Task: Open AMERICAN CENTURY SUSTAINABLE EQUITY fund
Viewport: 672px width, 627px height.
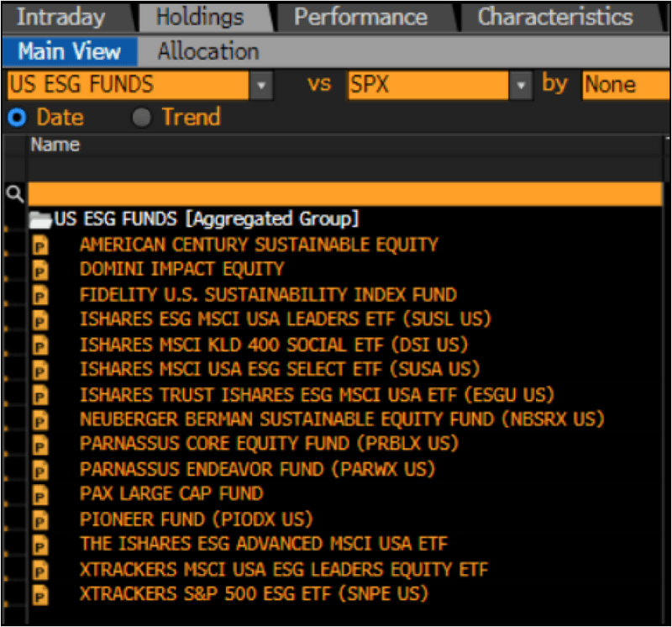Action: [260, 245]
